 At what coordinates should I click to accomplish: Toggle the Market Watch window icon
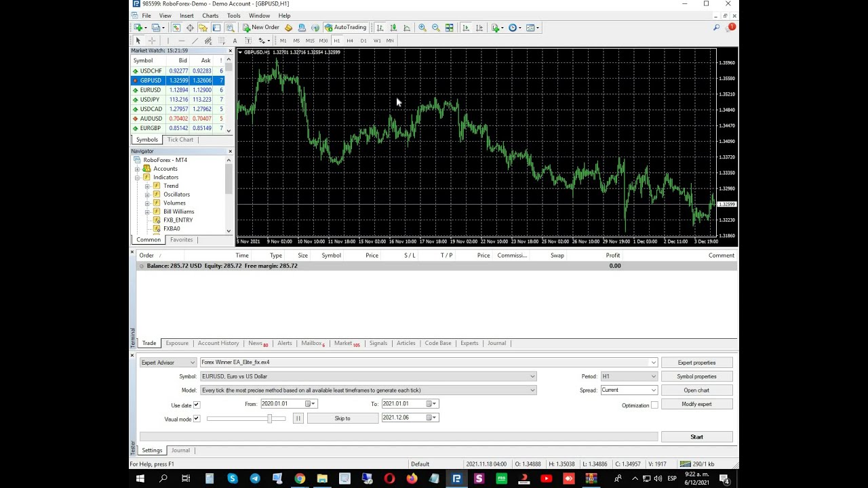point(176,28)
